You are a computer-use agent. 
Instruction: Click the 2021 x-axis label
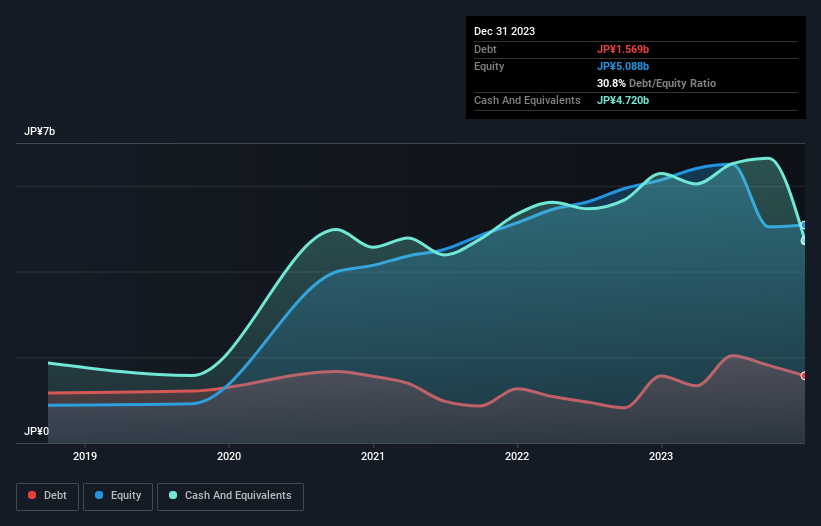[x=373, y=456]
